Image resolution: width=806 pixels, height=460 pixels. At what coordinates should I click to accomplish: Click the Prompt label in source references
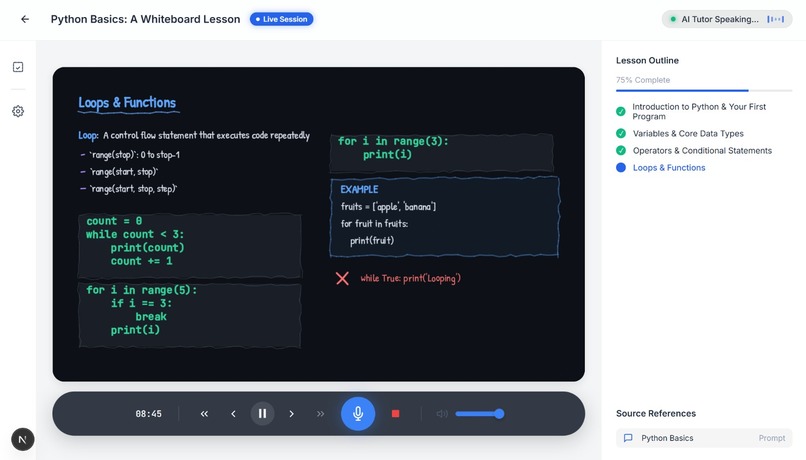pyautogui.click(x=772, y=438)
